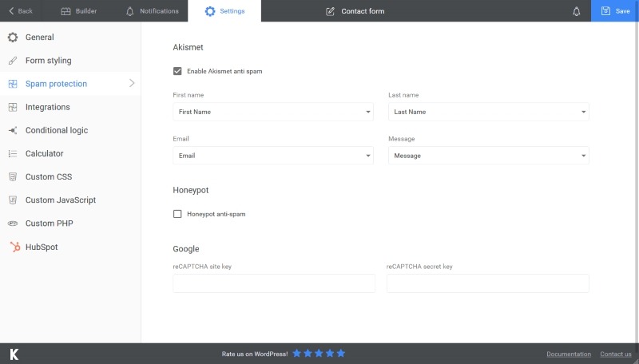Switch to the Builder tab
639x364 pixels.
[80, 11]
